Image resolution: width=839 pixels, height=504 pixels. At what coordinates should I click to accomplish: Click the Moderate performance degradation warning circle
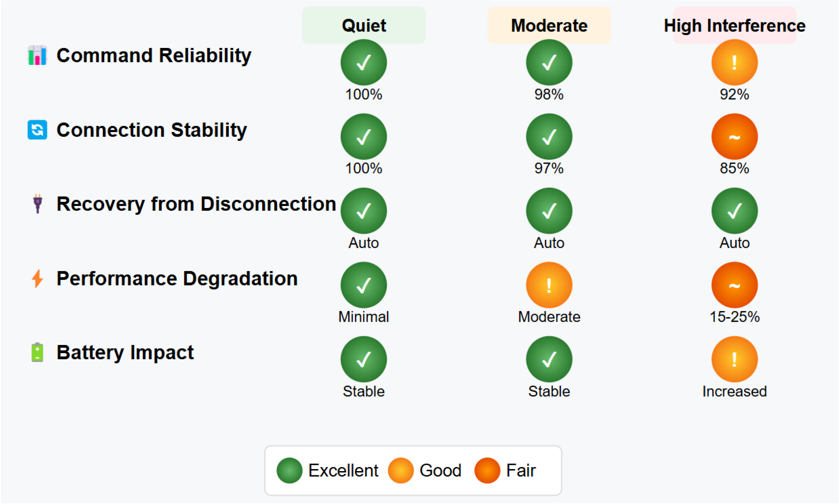click(549, 285)
